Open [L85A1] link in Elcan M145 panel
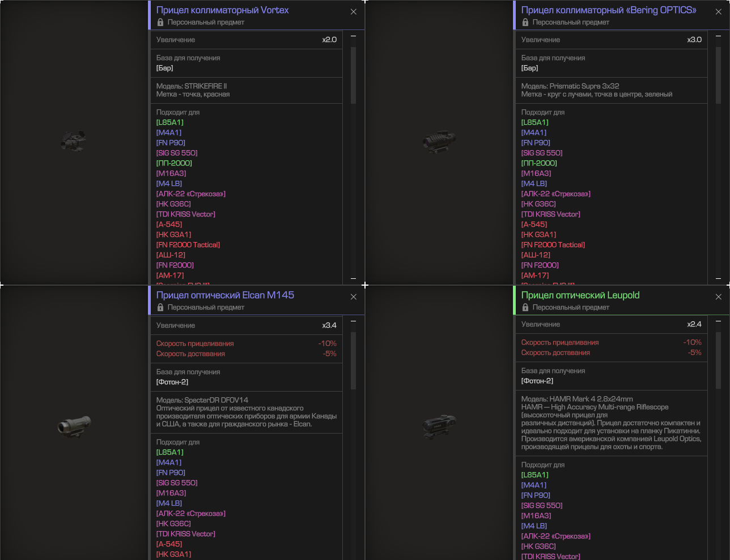This screenshot has width=730, height=560. tap(170, 452)
